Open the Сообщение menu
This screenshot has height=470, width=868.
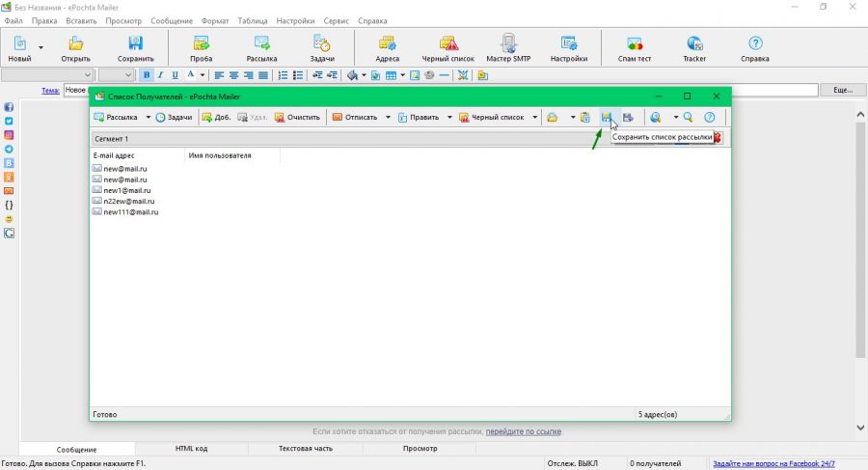click(172, 20)
